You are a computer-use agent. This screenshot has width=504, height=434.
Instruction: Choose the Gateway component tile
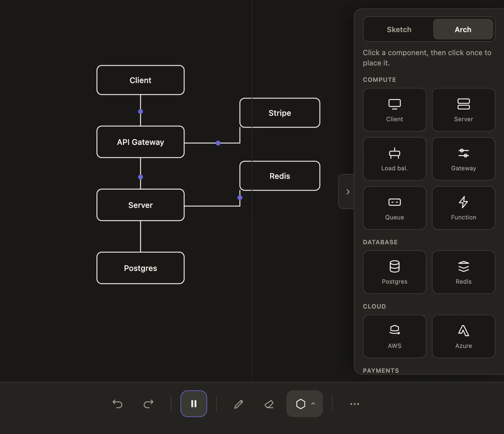pos(463,159)
